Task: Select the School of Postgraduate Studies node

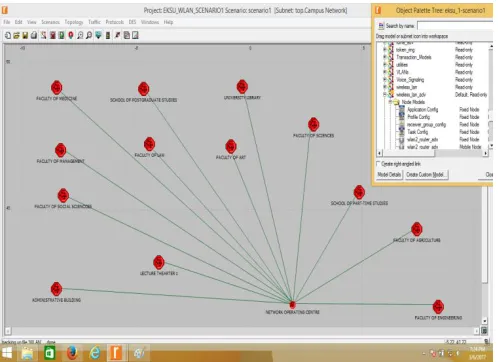Action: pyautogui.click(x=144, y=89)
